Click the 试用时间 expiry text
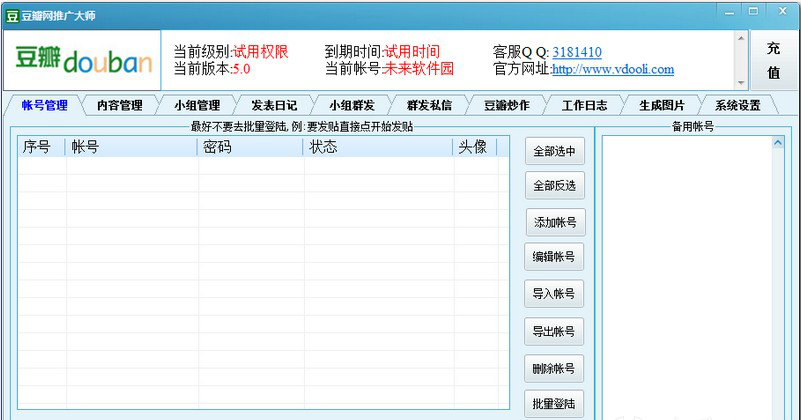Screen dimensions: 801x420 [x=412, y=52]
